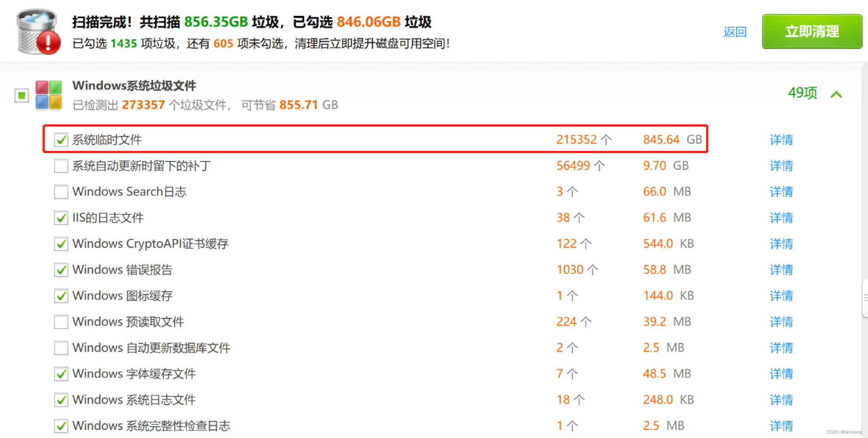
Task: Uncheck Windows 字体缓存文件 checkbox
Action: (61, 374)
